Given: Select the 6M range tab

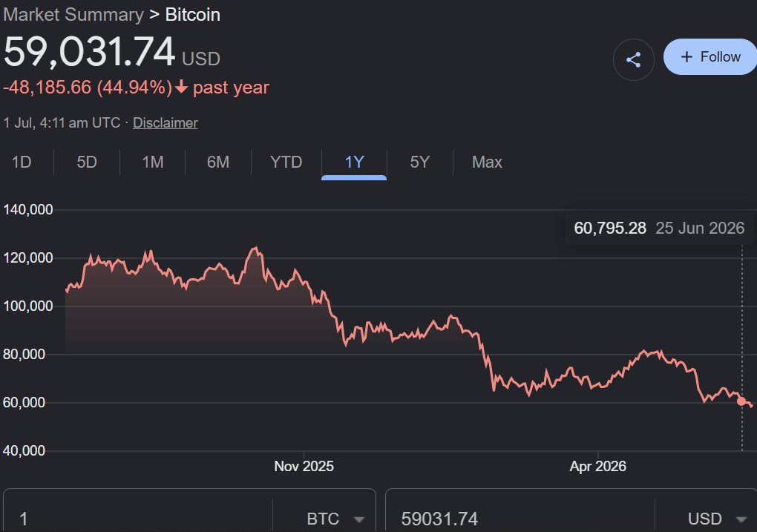Looking at the screenshot, I should click(218, 162).
